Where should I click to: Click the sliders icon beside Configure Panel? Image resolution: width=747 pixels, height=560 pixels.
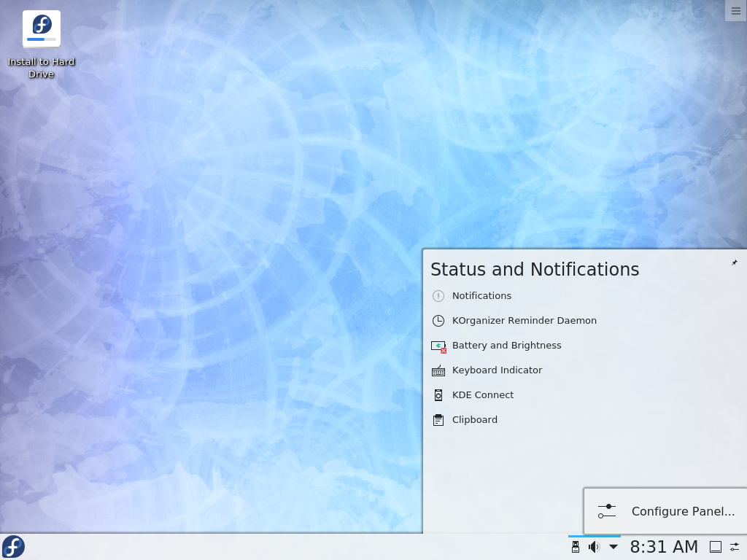pos(607,511)
